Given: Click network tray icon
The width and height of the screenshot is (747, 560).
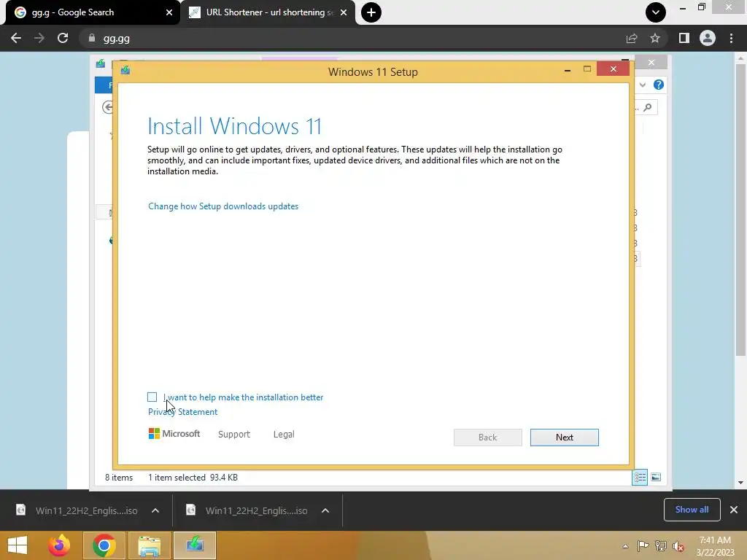Looking at the screenshot, I should pyautogui.click(x=661, y=546).
